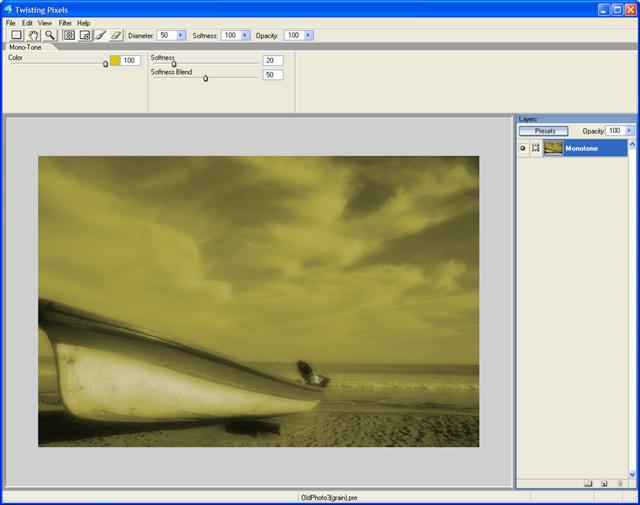
Task: Click the delete layer trash icon
Action: (x=620, y=483)
